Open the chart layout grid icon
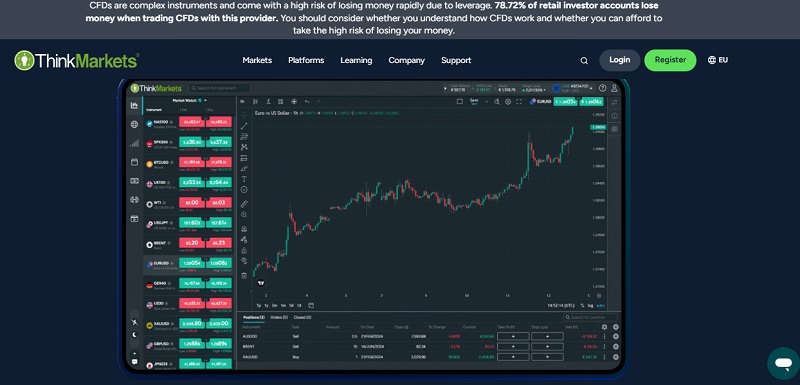This screenshot has height=385, width=800. pos(281,101)
